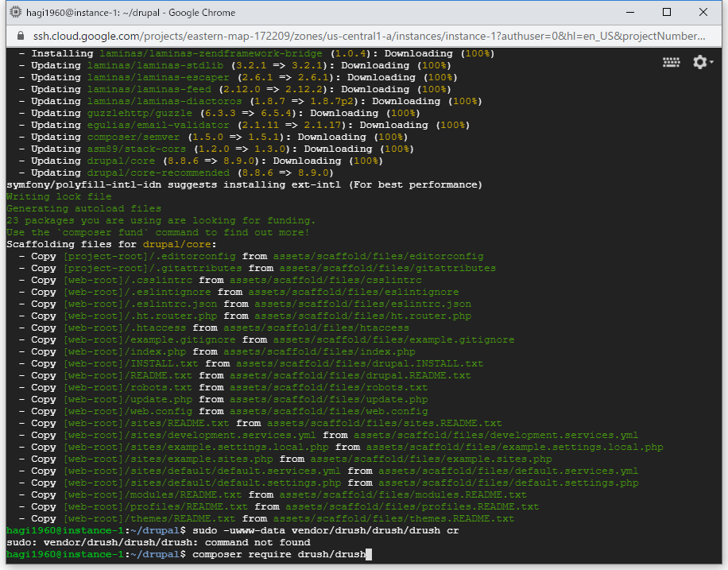Click the '[web-root]/sites/development.services.yml' path
Image resolution: width=728 pixels, height=570 pixels.
tap(190, 436)
